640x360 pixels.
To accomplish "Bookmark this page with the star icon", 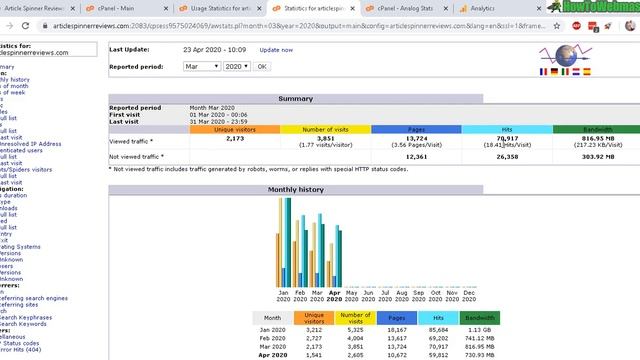I will (556, 26).
